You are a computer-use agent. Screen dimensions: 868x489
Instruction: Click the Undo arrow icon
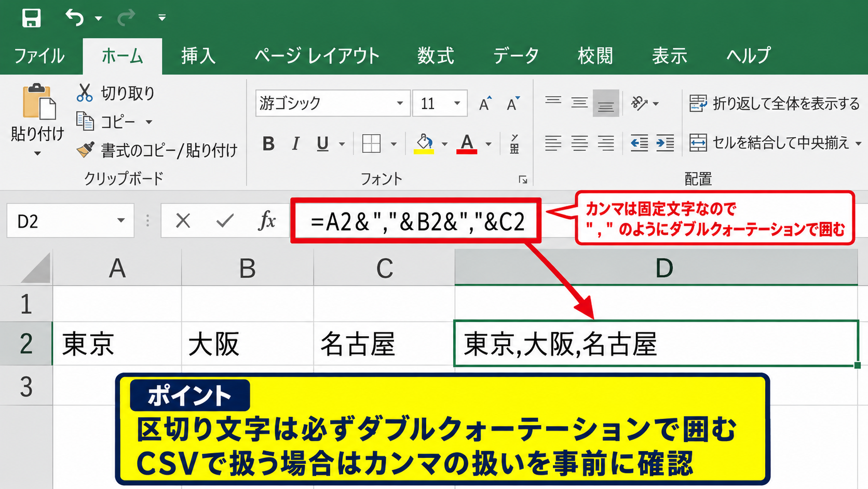click(x=74, y=18)
